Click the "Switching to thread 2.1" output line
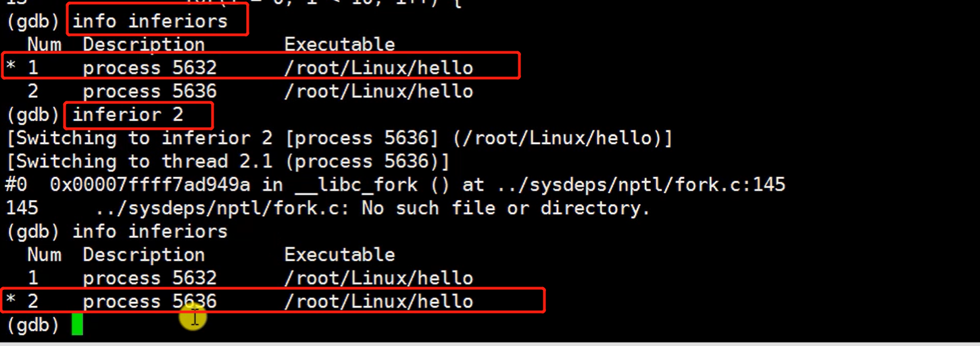This screenshot has height=346, width=980. point(228,162)
